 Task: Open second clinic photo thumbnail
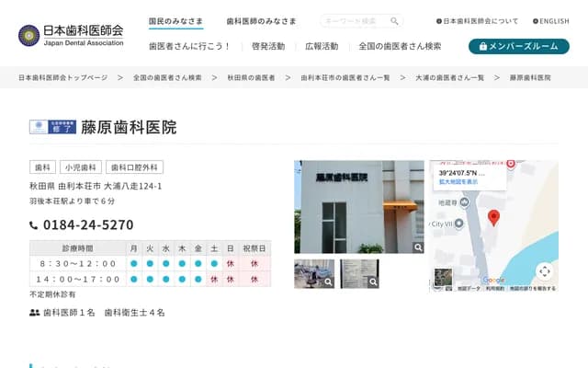(x=359, y=274)
